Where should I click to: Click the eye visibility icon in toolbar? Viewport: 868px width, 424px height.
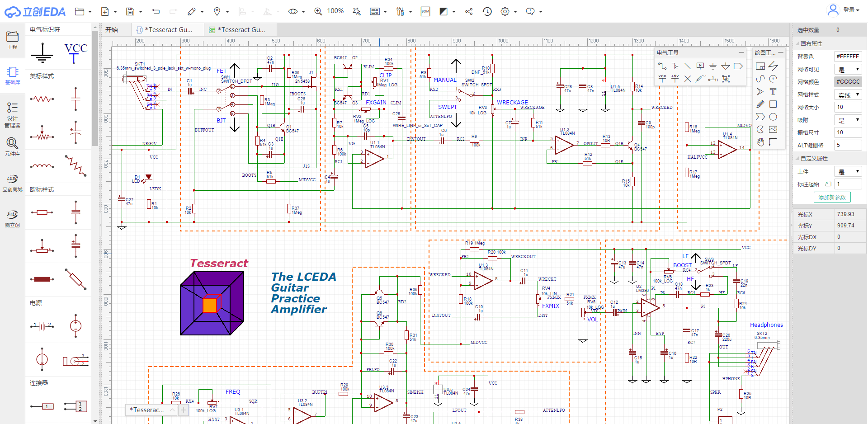tap(293, 11)
